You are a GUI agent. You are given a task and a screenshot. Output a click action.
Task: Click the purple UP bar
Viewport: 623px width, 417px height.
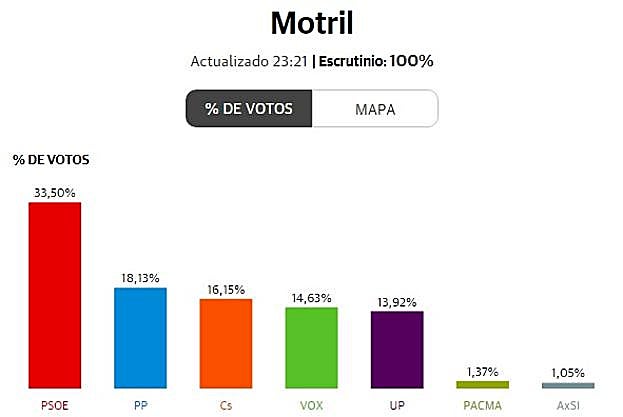click(397, 349)
